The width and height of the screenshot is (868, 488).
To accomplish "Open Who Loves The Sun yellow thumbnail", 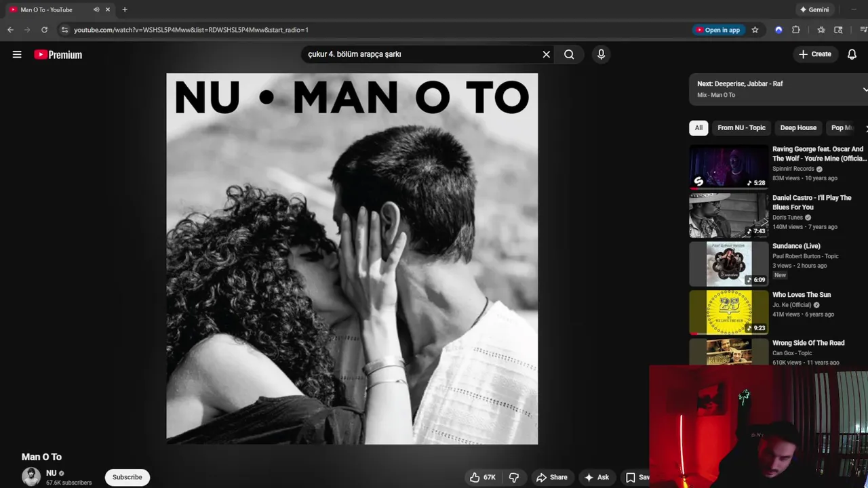I will (729, 312).
